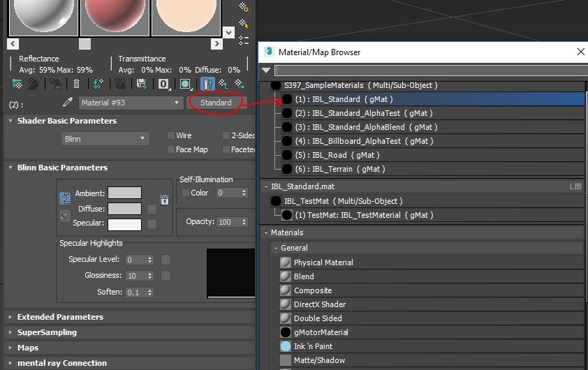
Task: Click the Glossiness map button
Action: [x=166, y=276]
